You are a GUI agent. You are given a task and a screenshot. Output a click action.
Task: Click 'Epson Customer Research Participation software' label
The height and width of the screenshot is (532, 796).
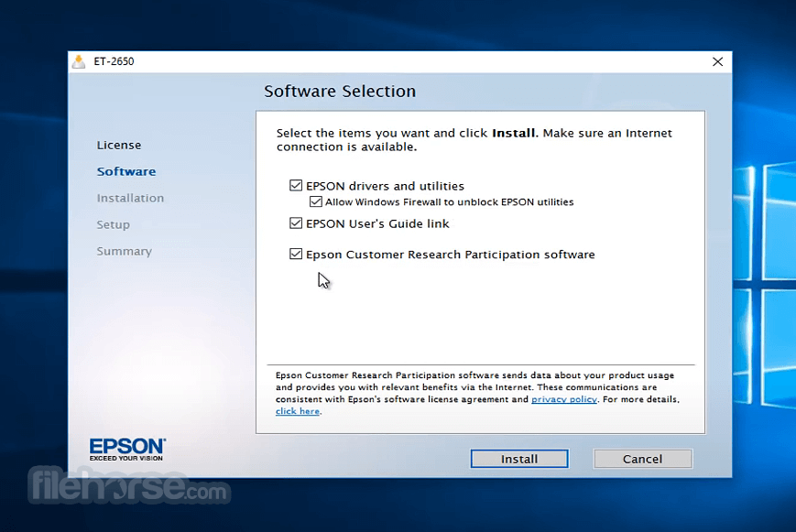tap(451, 255)
